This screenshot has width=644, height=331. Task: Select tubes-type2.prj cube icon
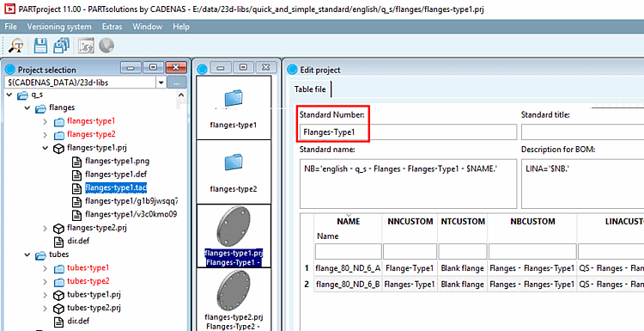pyautogui.click(x=59, y=308)
